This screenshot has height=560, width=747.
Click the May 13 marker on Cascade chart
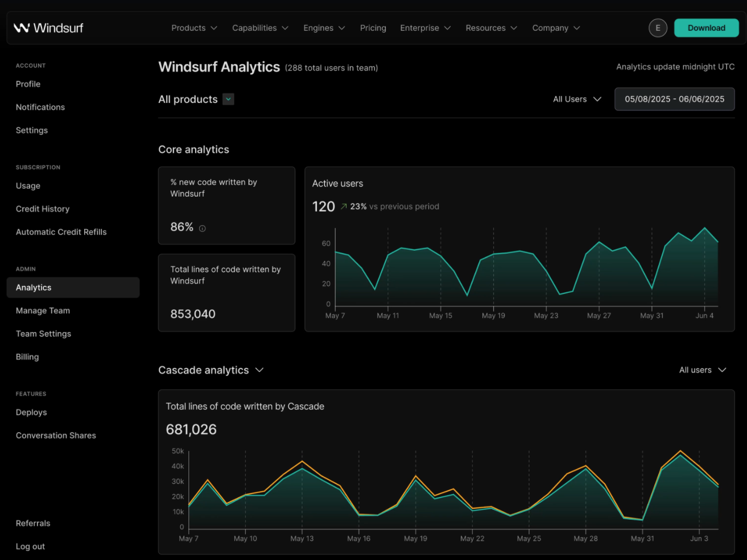pos(302,461)
